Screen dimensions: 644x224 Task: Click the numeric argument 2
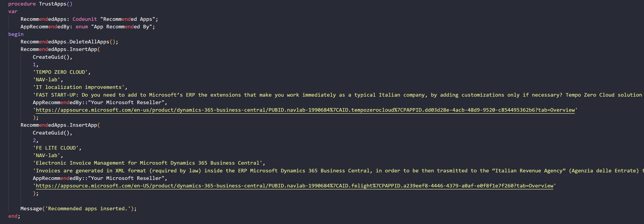34,140
